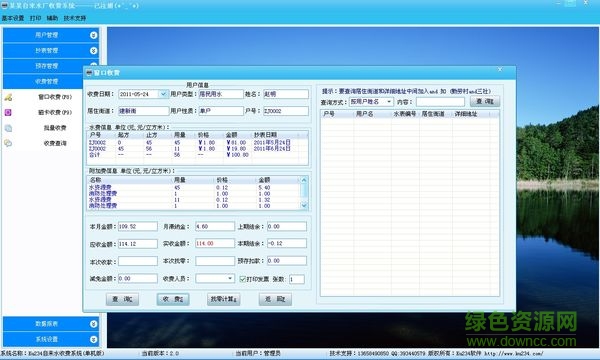
Task: Click the 用户类型 field
Action: click(x=221, y=94)
